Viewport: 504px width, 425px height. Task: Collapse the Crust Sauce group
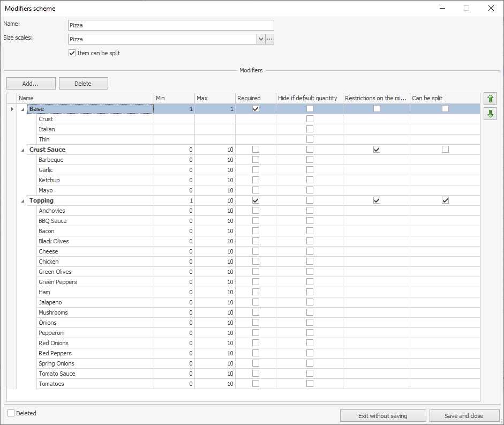(23, 150)
